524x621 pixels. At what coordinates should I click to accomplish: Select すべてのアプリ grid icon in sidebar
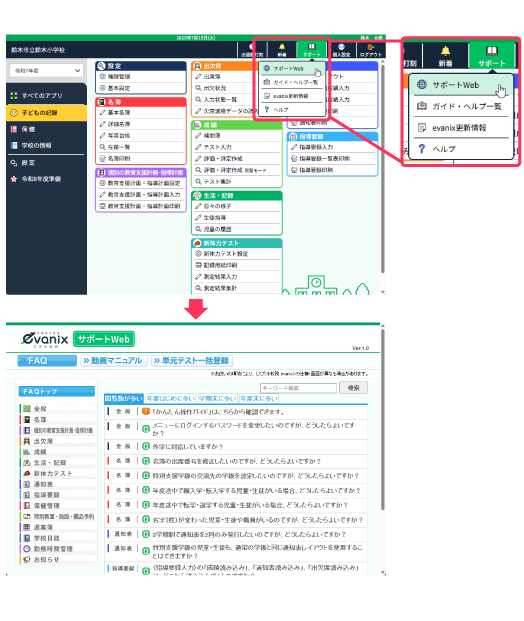[14, 95]
